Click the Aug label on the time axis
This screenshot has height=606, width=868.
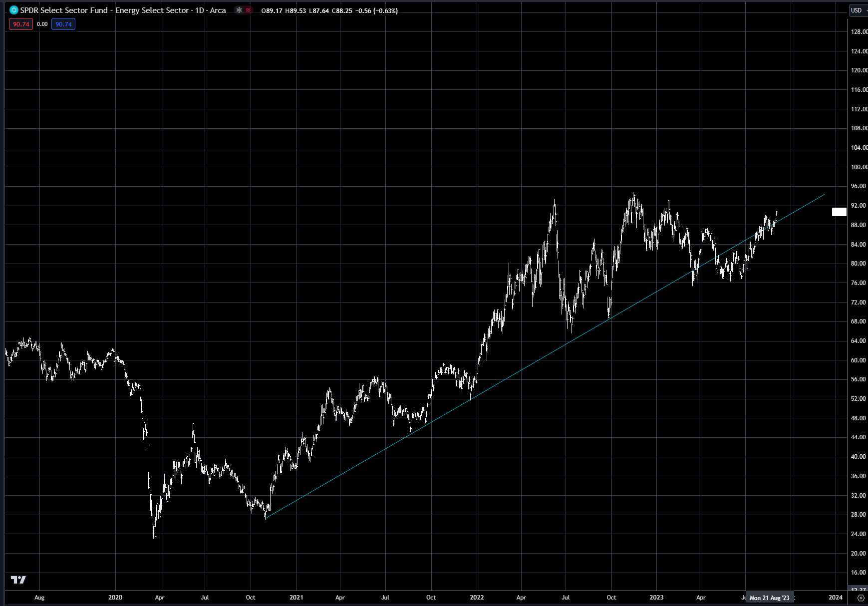39,598
